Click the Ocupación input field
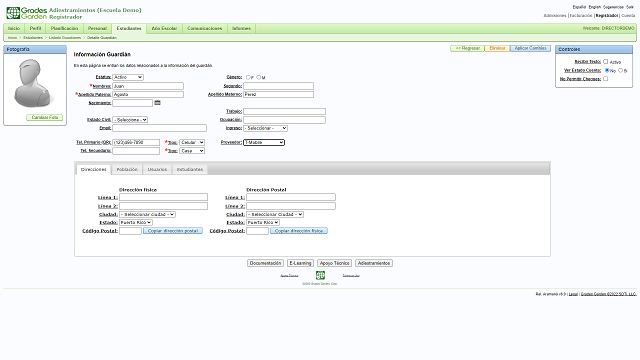This screenshot has width=640, height=360. pos(284,120)
